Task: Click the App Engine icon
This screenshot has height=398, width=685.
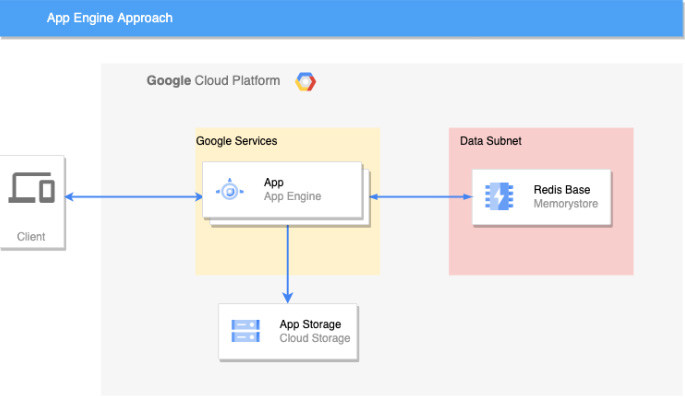Action: (230, 190)
